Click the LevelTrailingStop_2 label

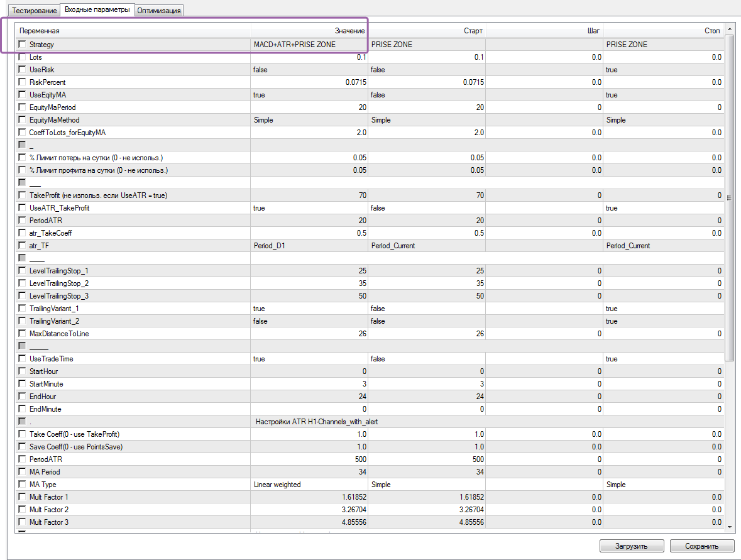[58, 283]
